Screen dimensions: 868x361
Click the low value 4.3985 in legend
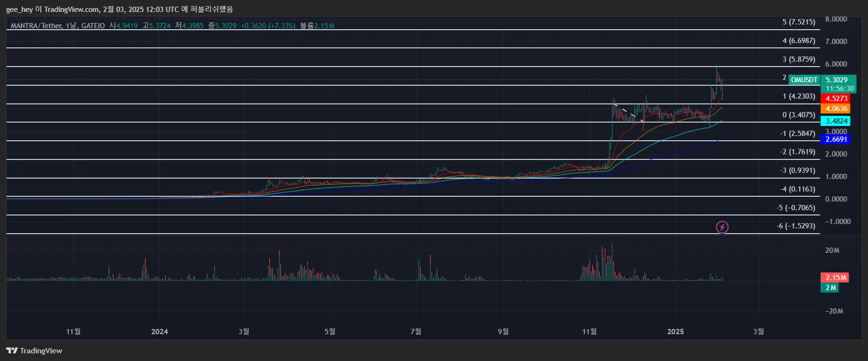click(x=193, y=26)
